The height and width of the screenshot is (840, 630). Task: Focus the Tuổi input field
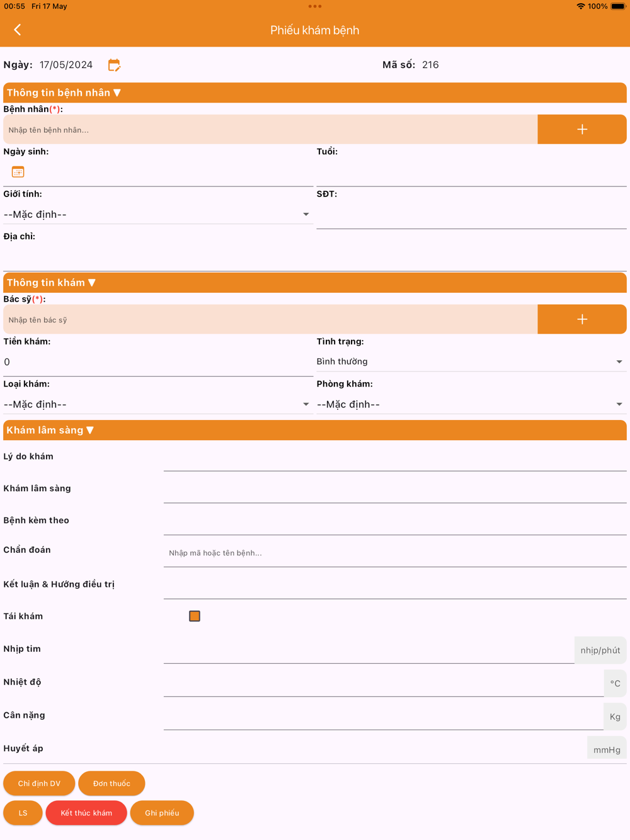point(471,173)
